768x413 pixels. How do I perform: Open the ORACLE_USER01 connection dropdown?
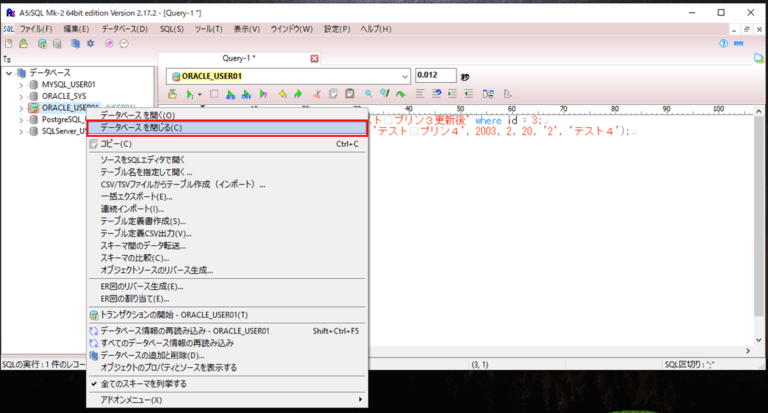click(x=404, y=76)
